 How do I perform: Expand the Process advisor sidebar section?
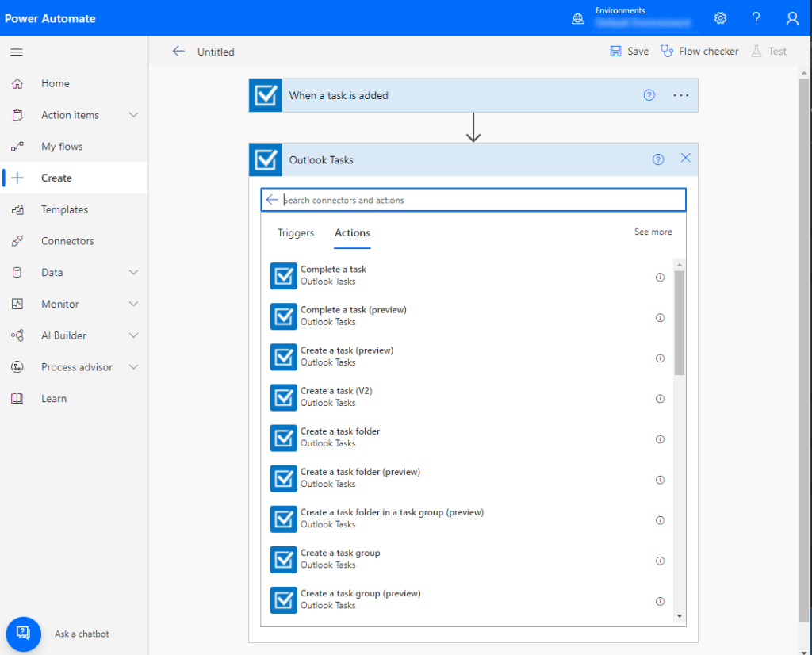(x=135, y=366)
